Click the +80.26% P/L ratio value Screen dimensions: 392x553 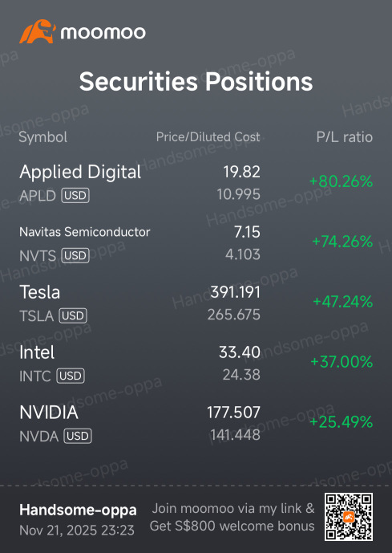coord(341,181)
